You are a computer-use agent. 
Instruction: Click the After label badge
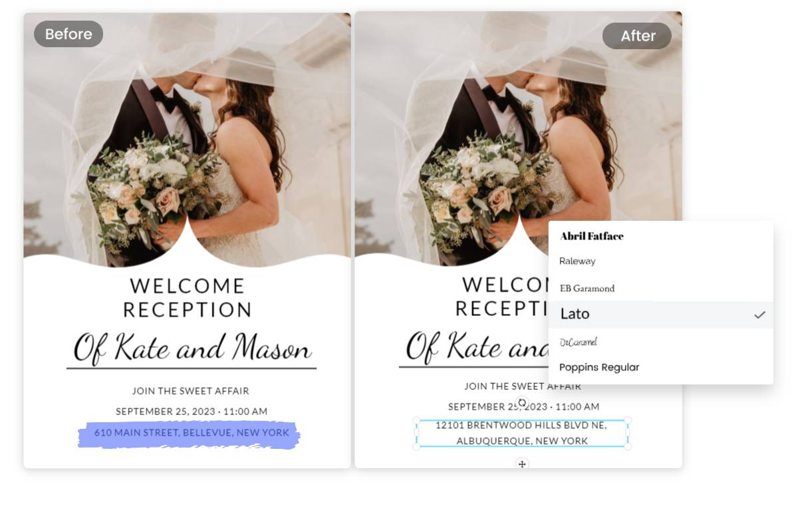[x=636, y=36]
